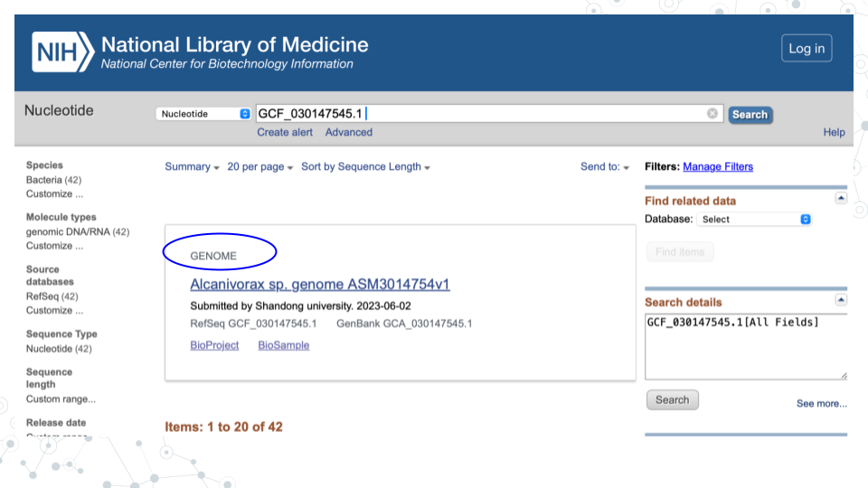Follow the BioProject link
868x488 pixels.
tap(214, 345)
